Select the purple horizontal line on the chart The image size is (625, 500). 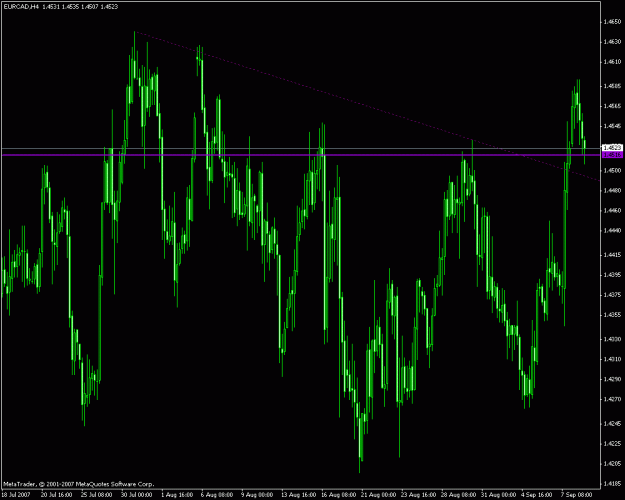pos(301,155)
